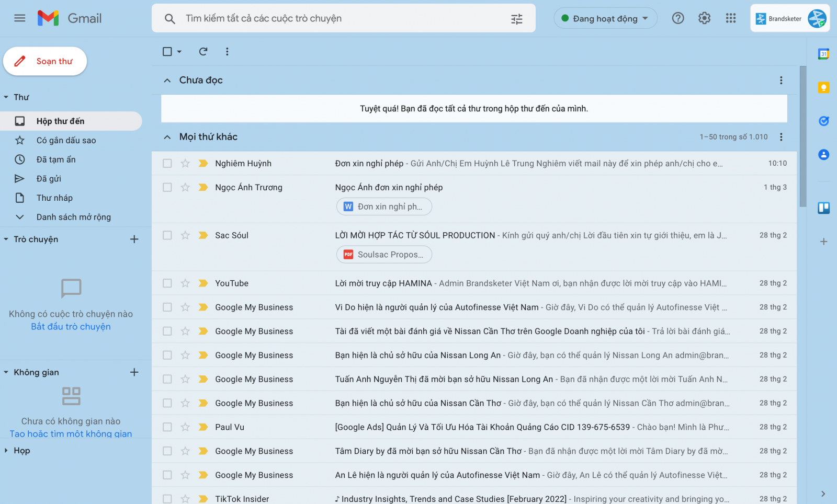837x504 pixels.
Task: Open the Google Ads email from Paul Vu
Action: pyautogui.click(x=474, y=427)
